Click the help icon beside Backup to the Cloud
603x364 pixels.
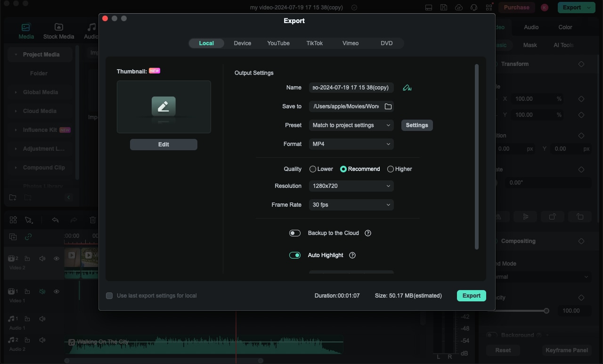(x=368, y=233)
